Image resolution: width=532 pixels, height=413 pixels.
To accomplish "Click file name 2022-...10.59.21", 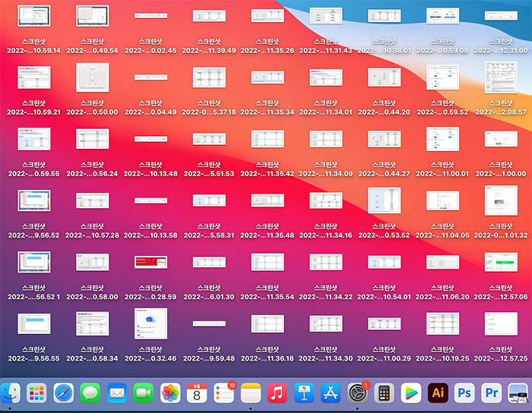I will (34, 112).
